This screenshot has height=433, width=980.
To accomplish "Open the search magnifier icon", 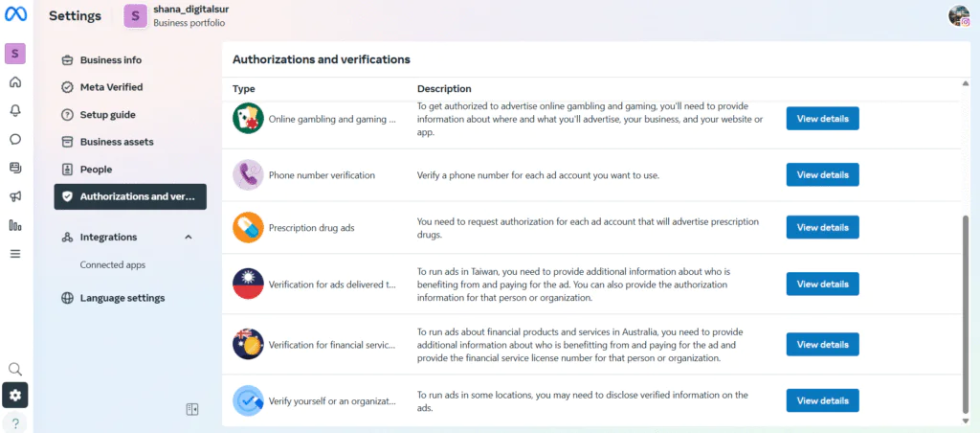I will click(x=15, y=369).
